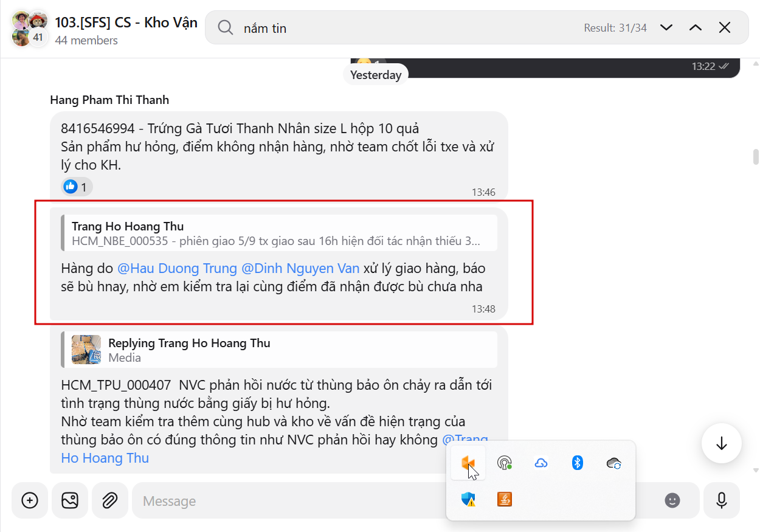Viewport: 760px width, 532px height.
Task: Open the 'Replying Trang Ho Hoang Thu' quote
Action: [280, 350]
